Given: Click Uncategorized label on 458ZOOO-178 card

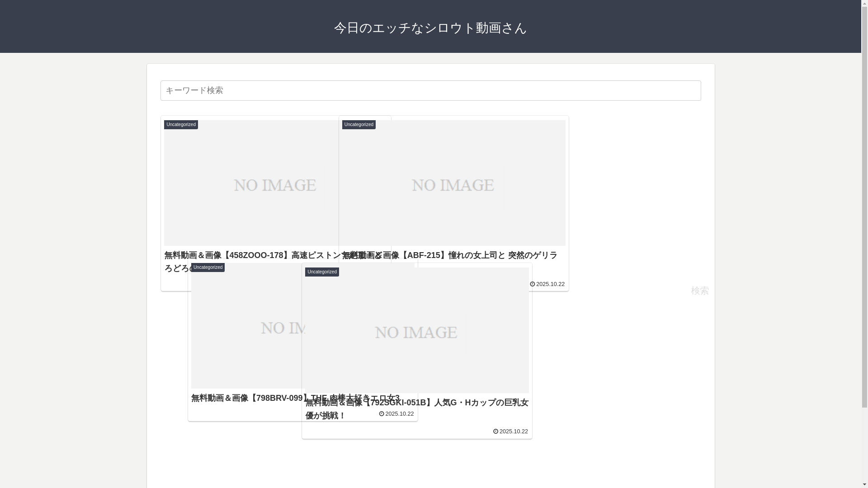Looking at the screenshot, I should click(x=181, y=125).
